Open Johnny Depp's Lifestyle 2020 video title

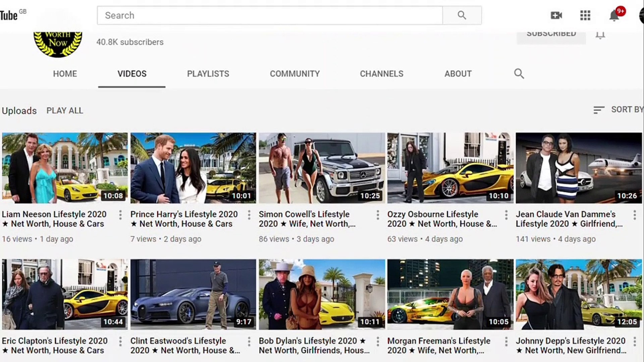click(x=571, y=345)
